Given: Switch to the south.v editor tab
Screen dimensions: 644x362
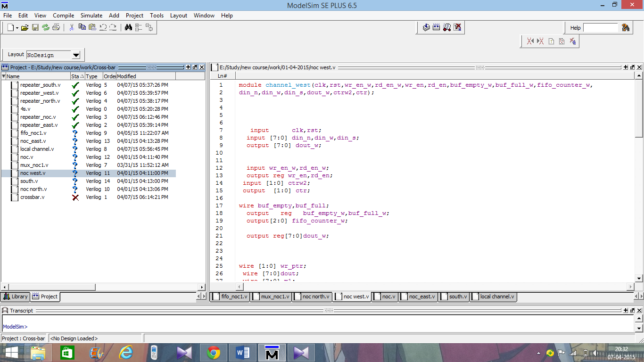Looking at the screenshot, I should point(454,296).
